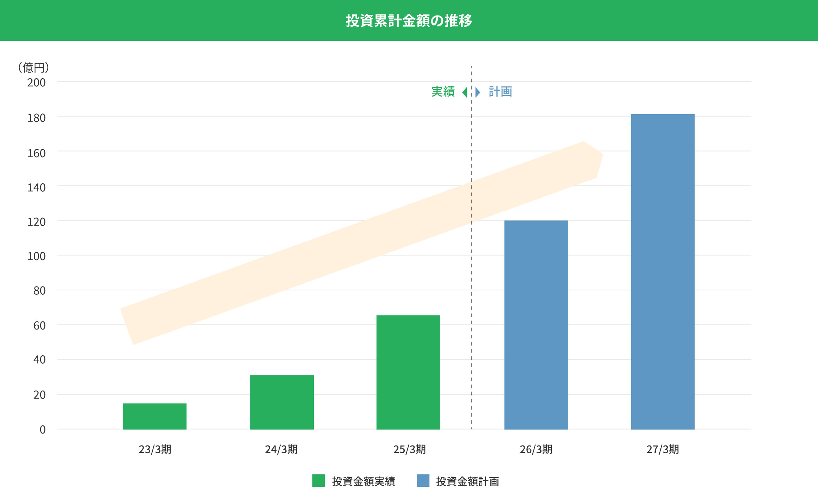Viewport: 818px width, 504px height.
Task: Click the 23/3期 green bar
Action: tap(154, 416)
